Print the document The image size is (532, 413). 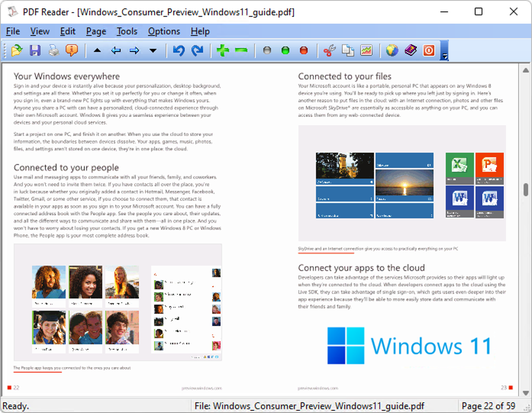click(53, 50)
